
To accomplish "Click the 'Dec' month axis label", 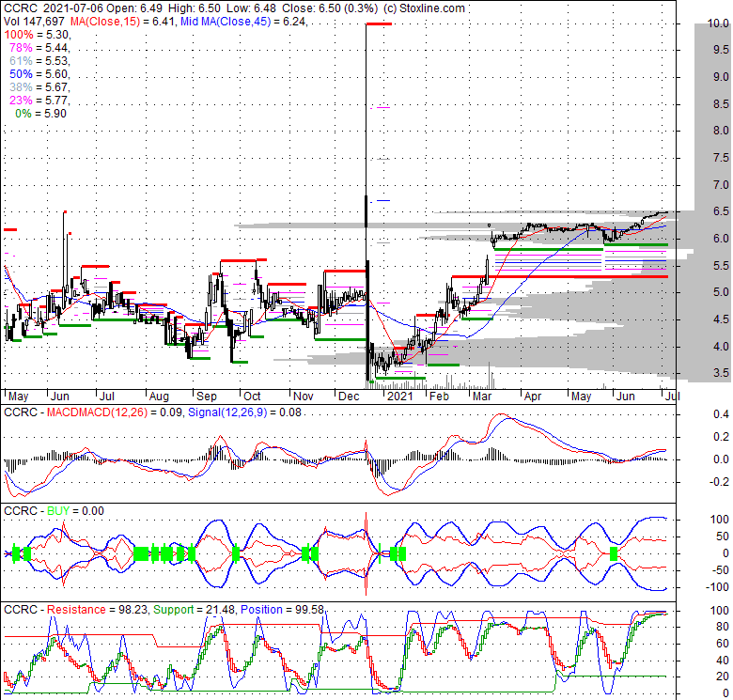I will coord(349,397).
